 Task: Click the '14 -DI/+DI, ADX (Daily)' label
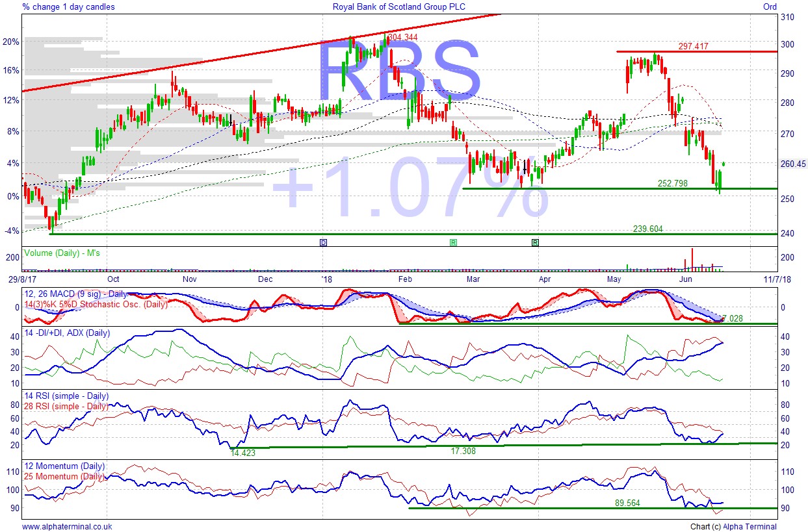66,333
